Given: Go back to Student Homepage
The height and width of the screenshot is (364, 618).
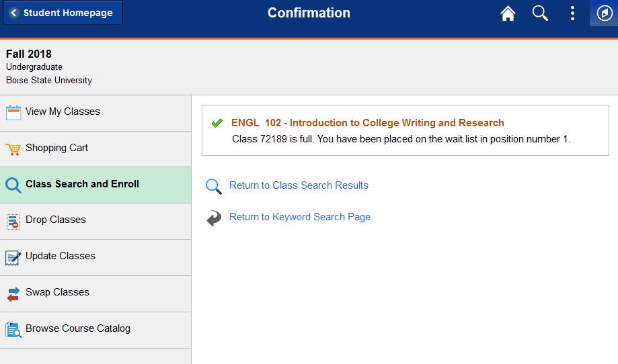Looking at the screenshot, I should coord(63,13).
